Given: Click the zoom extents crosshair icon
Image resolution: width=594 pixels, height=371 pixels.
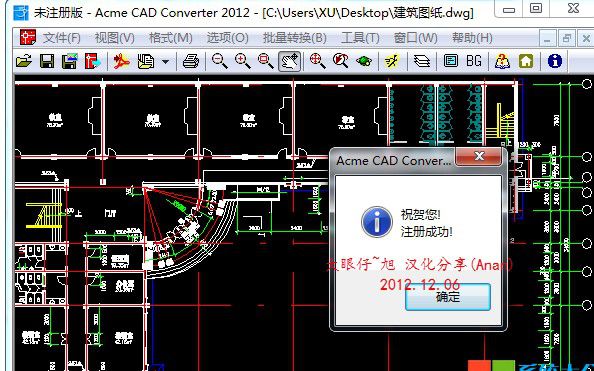Looking at the screenshot, I should click(317, 61).
